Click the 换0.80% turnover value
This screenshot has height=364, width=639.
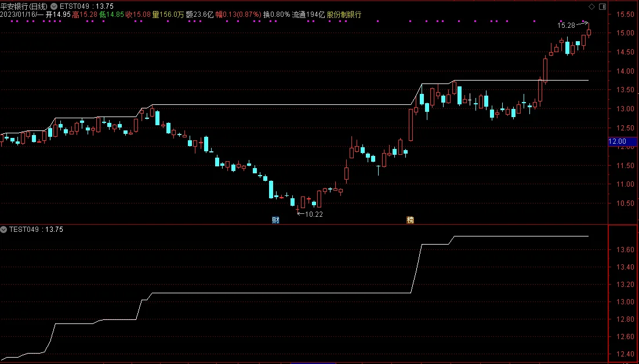277,14
